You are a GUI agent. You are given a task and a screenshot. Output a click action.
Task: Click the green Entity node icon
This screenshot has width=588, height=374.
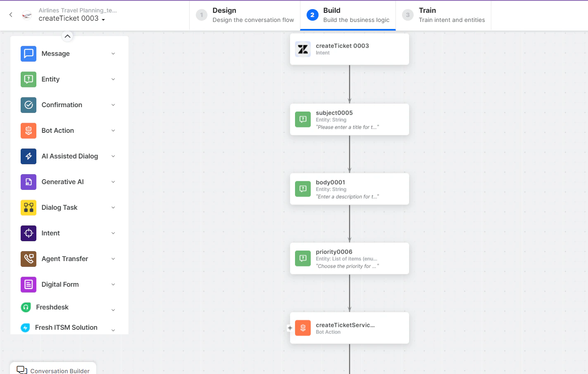[x=29, y=79]
